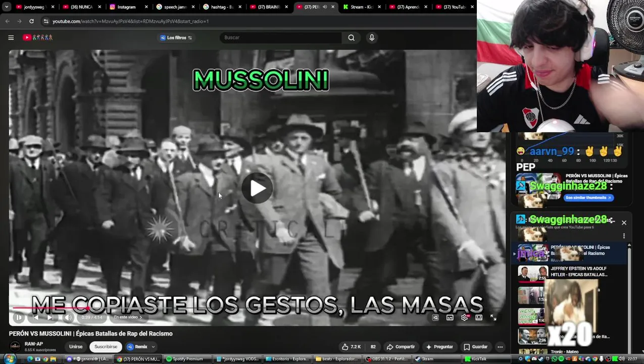Open the player settings gear

pyautogui.click(x=464, y=317)
